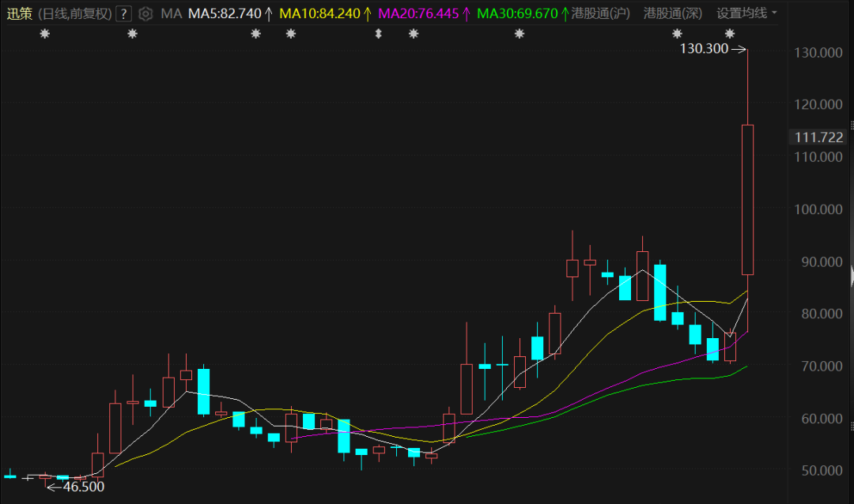
Task: Select the 港股通(沪) tab
Action: (x=601, y=13)
